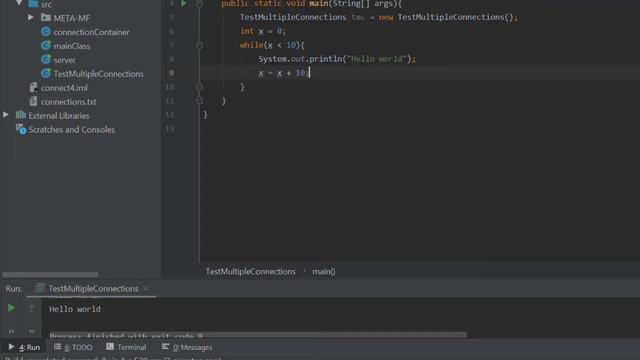Select TestMultipleConnections in project tree
Screen dimensions: 640x360
[98, 74]
